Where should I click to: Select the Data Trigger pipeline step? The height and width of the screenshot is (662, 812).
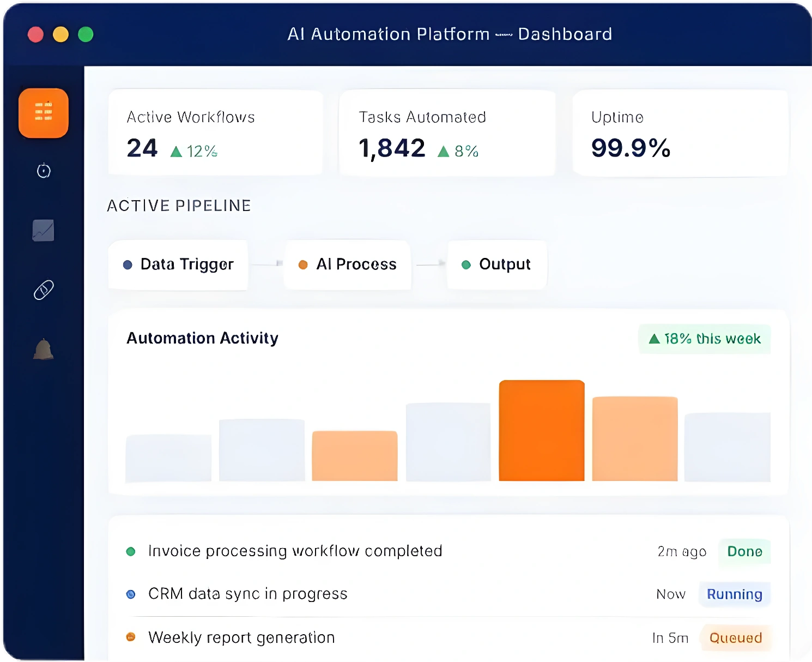[178, 264]
